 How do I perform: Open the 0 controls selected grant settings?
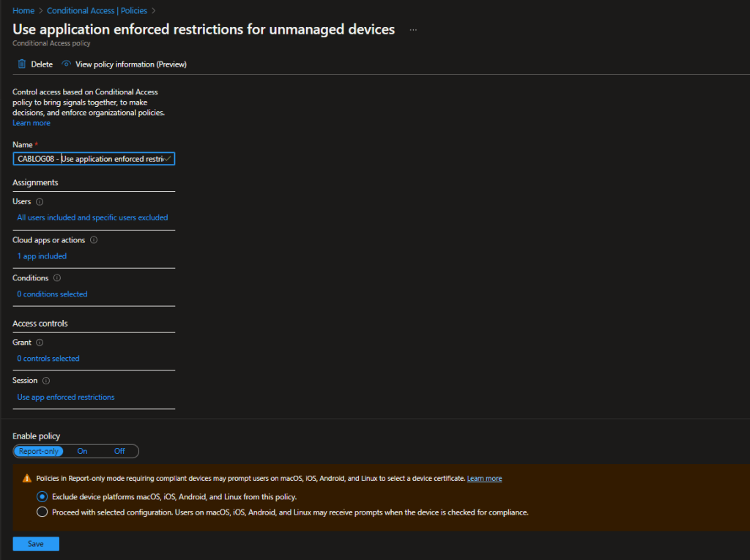[x=48, y=359]
